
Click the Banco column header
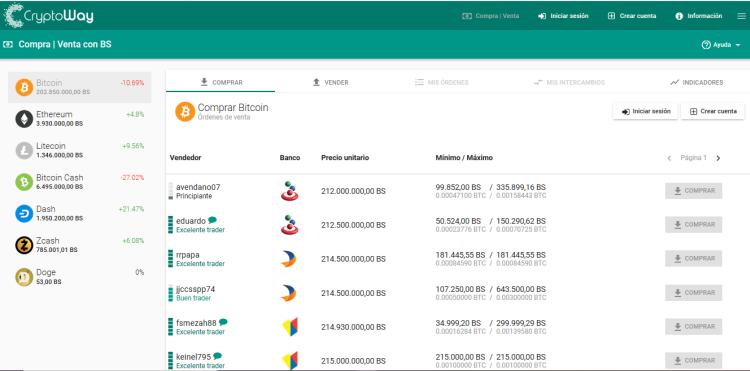tap(290, 158)
